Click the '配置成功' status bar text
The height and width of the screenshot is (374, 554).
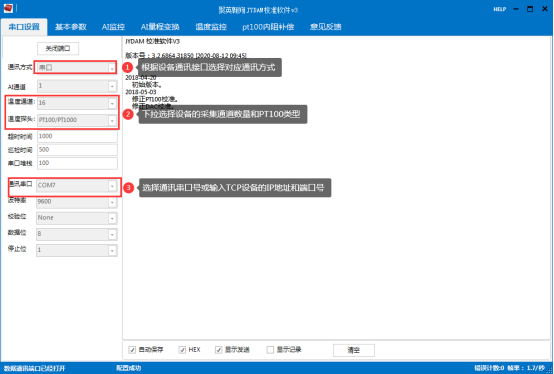coord(129,368)
